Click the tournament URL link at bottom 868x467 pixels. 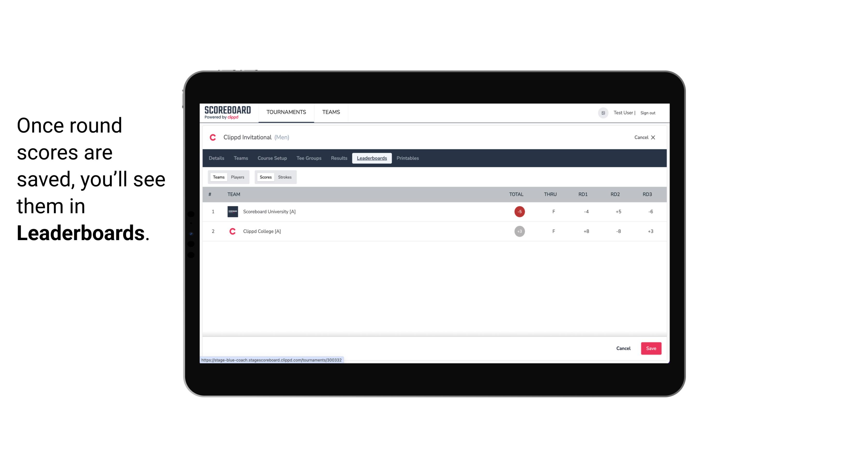(272, 360)
